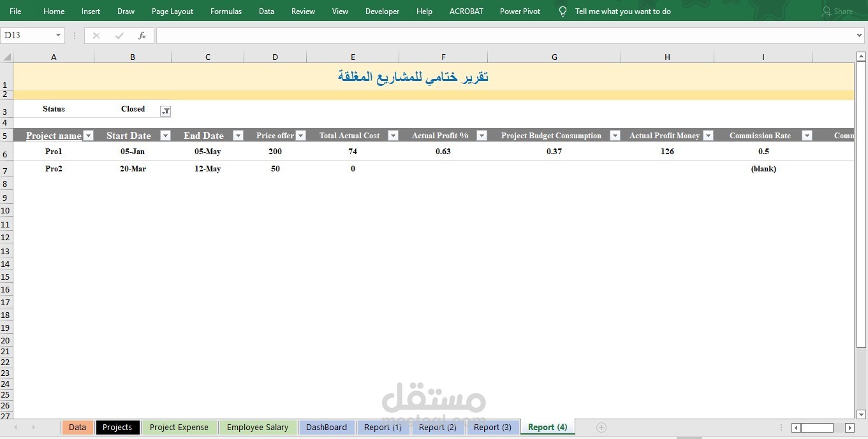Open the End Date filter dropdown
This screenshot has height=439, width=868.
click(238, 135)
